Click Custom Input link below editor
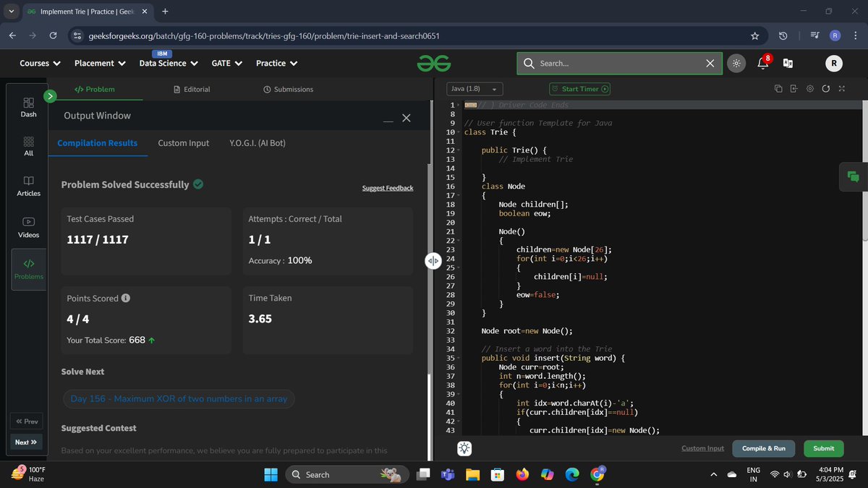 [x=702, y=448]
